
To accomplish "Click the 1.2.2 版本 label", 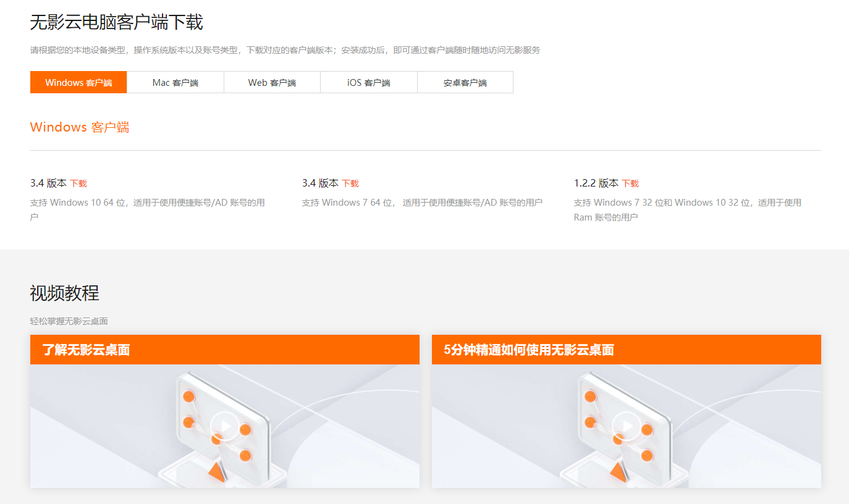I will tap(596, 183).
